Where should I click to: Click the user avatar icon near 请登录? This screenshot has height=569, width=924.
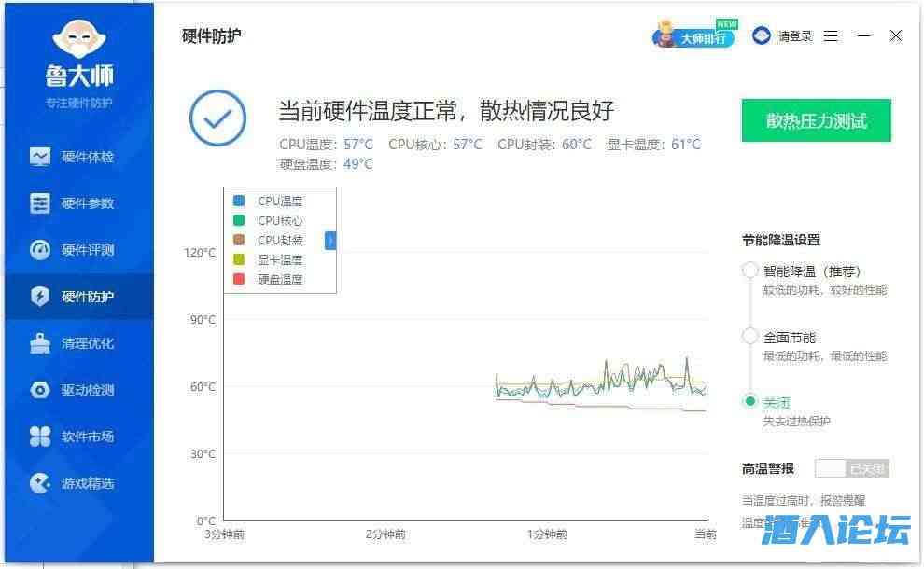(x=761, y=36)
